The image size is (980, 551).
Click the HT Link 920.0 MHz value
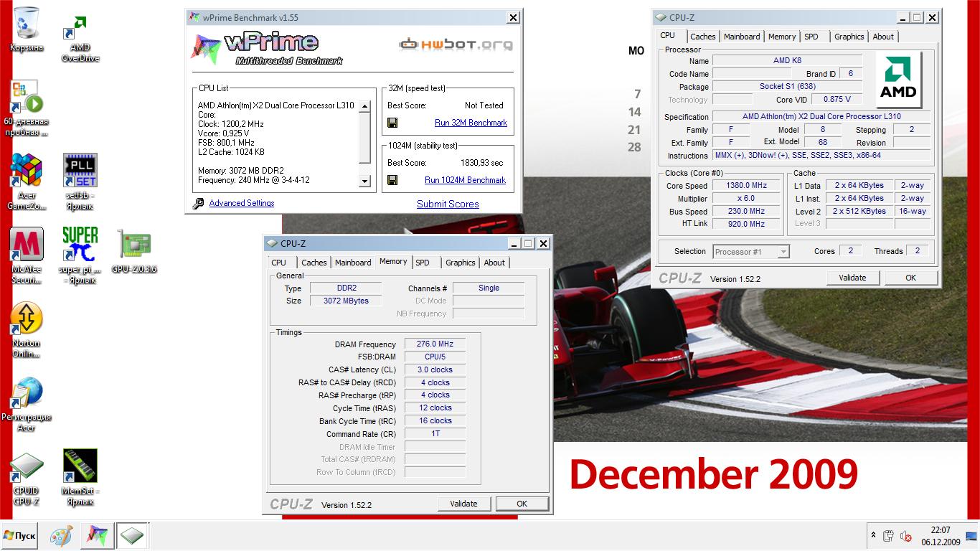coord(746,225)
